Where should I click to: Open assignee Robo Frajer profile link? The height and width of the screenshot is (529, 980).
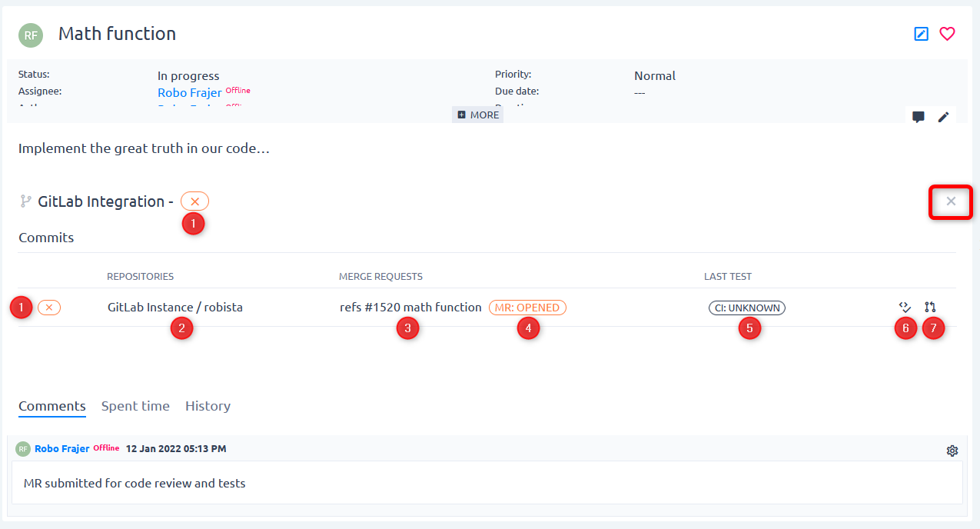pos(190,92)
